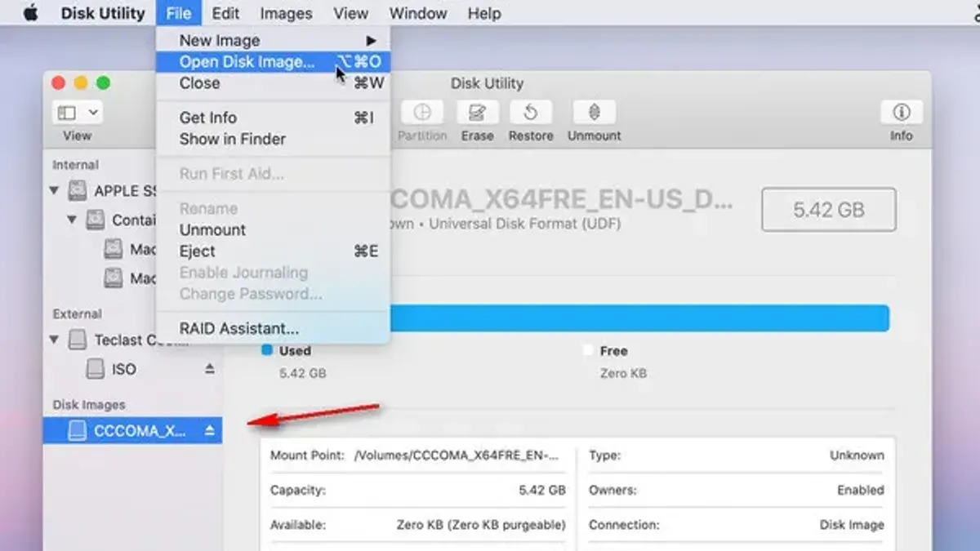Collapse the Container disclosure triangle
Screen dimensions: 980x551
pyautogui.click(x=73, y=220)
